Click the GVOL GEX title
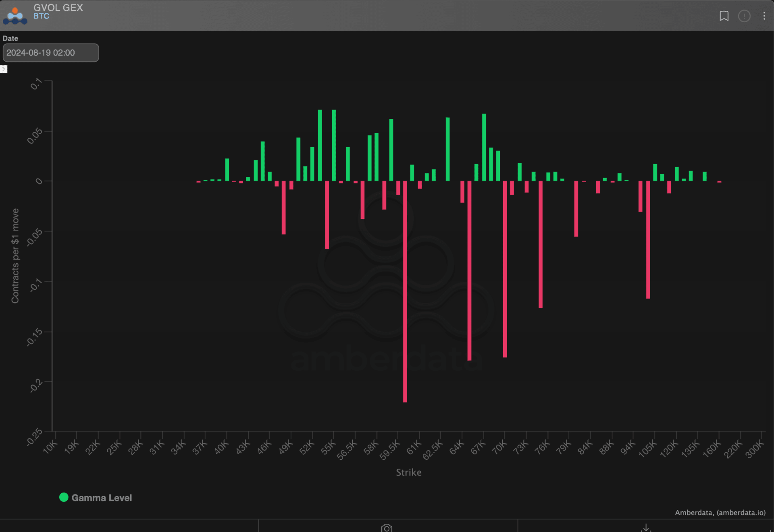The height and width of the screenshot is (532, 774). click(58, 8)
